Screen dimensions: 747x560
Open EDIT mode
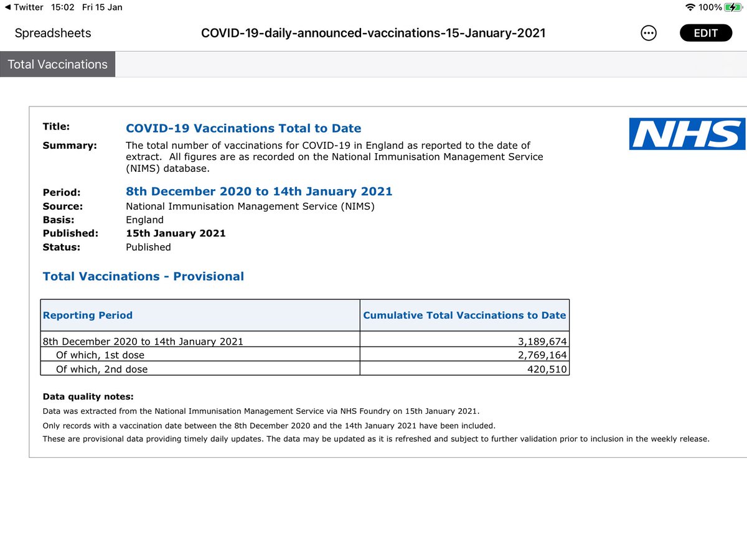(705, 32)
